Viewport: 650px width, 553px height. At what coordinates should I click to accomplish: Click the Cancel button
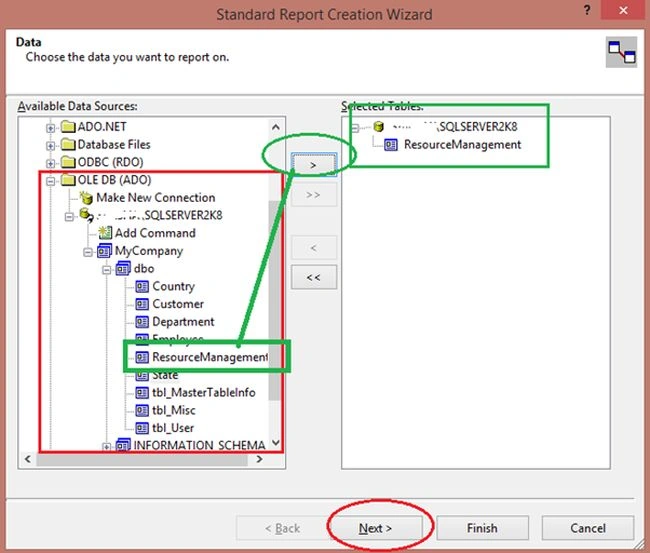[588, 528]
